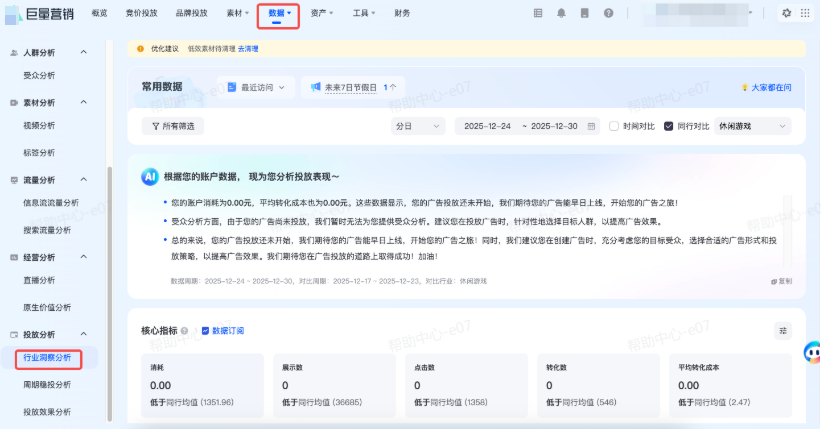Click the 投放分析 section icon

(x=14, y=334)
